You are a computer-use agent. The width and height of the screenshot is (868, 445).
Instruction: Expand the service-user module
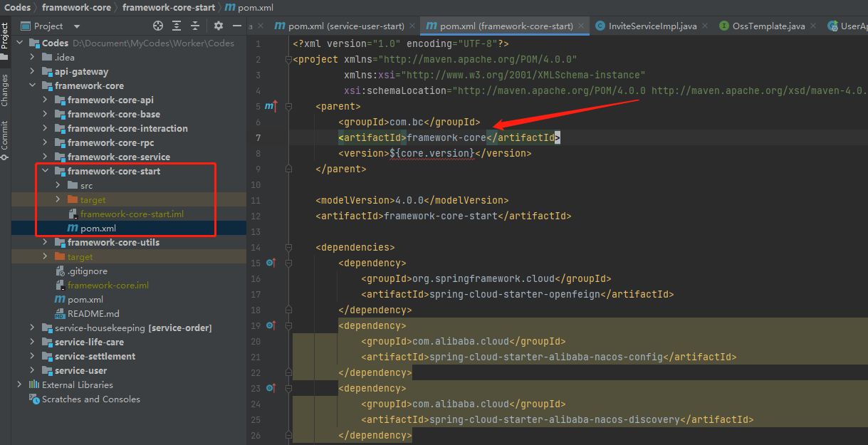point(32,370)
